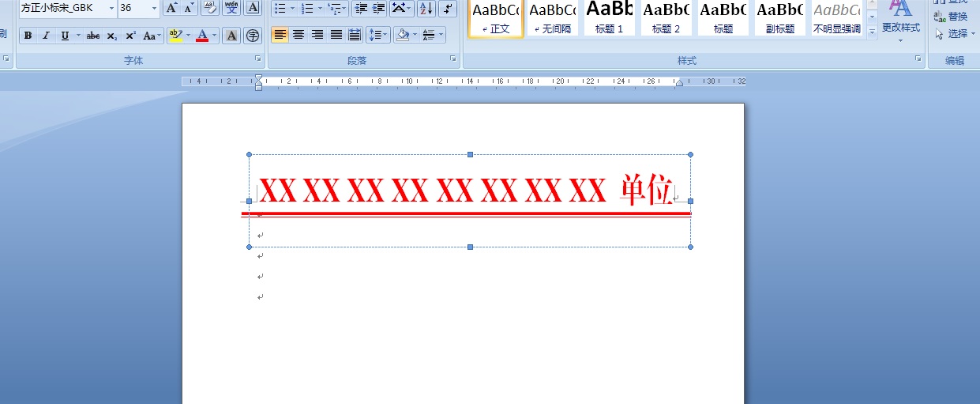This screenshot has height=404, width=980.
Task: Open font color dropdown arrow
Action: click(x=215, y=36)
